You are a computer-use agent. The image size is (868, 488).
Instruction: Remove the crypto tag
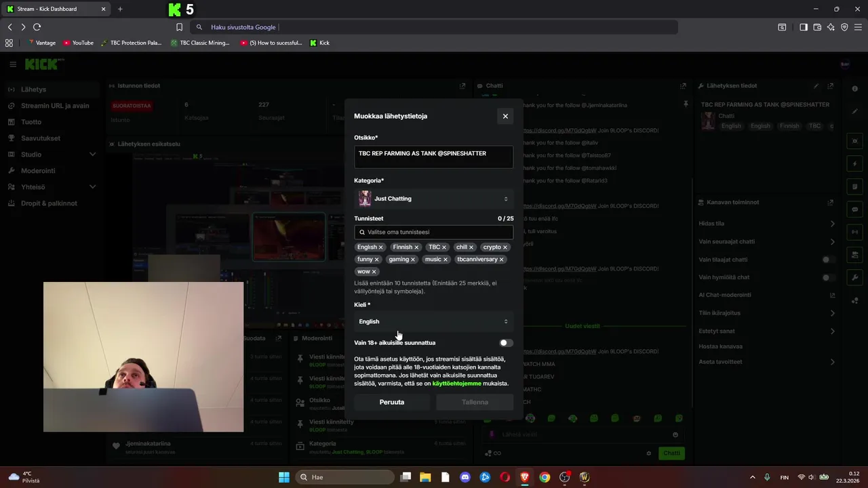click(505, 247)
